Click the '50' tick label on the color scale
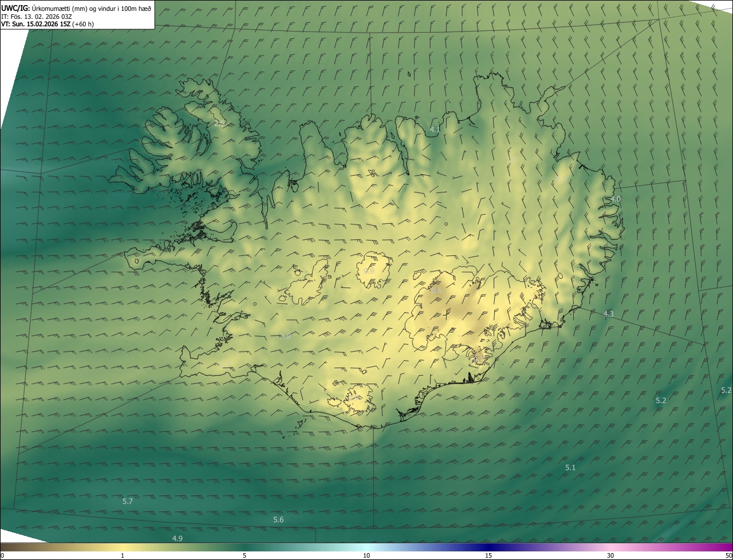733x560 pixels. pyautogui.click(x=728, y=556)
